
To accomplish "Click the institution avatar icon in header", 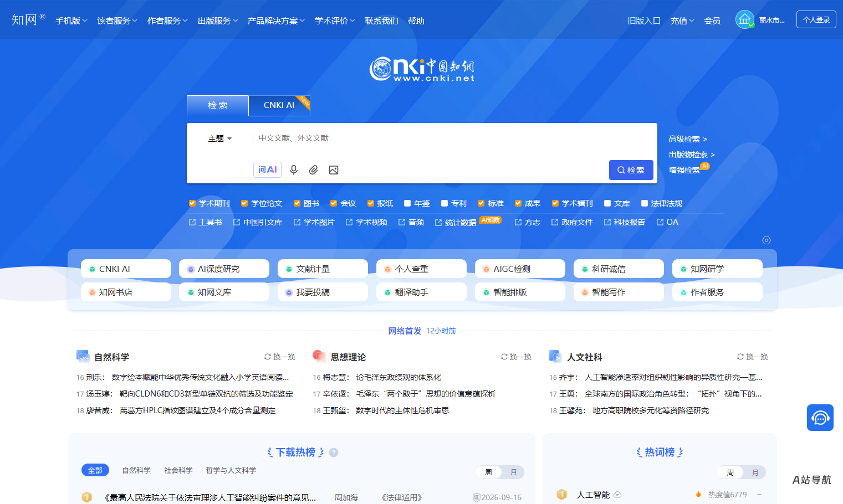I will [745, 20].
